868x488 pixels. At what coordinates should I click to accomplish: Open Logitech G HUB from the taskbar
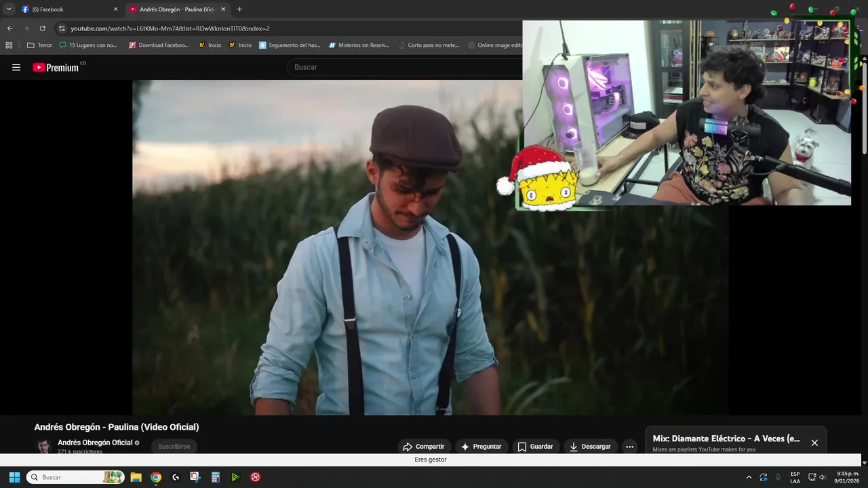[x=176, y=477]
